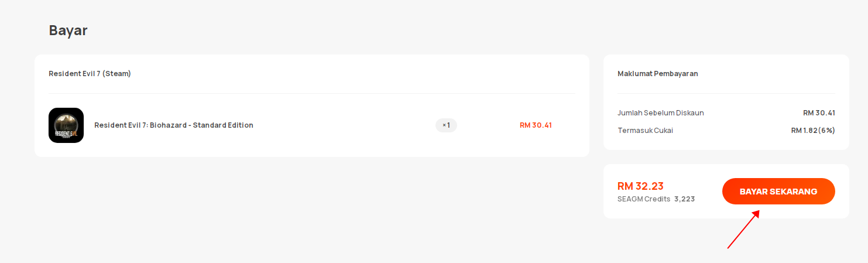Click the red arrow annotation
Image resolution: width=868 pixels, height=263 pixels.
click(x=743, y=229)
